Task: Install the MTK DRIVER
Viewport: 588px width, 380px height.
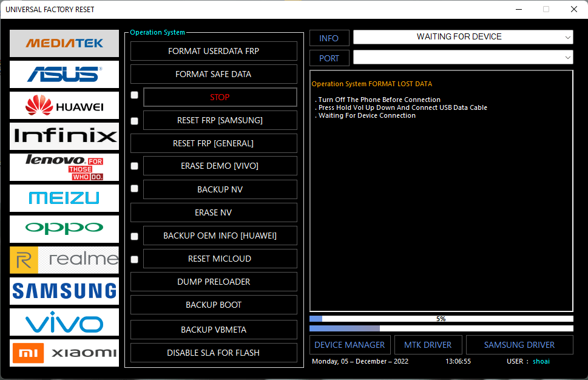Action: (x=428, y=344)
